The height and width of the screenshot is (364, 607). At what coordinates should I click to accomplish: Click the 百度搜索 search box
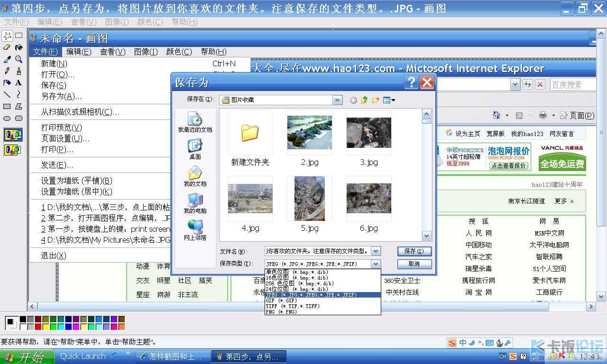[572, 85]
